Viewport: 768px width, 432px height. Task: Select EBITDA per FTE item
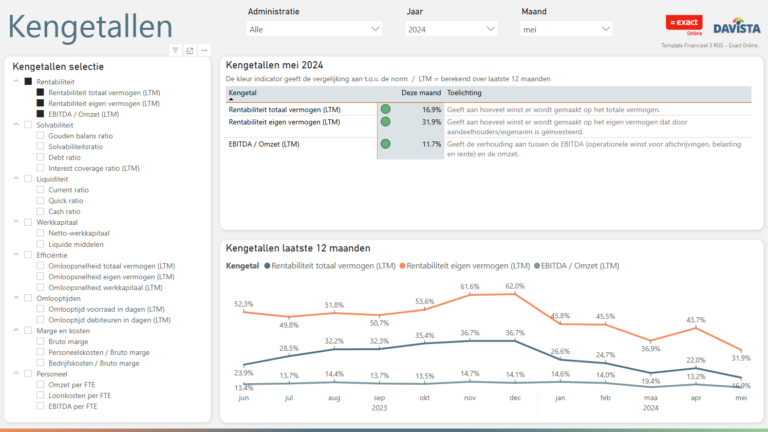[72, 406]
